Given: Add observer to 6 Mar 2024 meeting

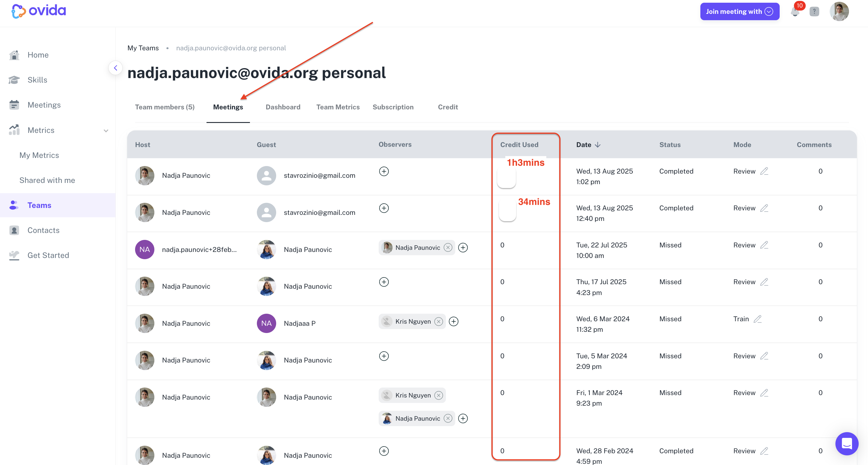Looking at the screenshot, I should 453,322.
